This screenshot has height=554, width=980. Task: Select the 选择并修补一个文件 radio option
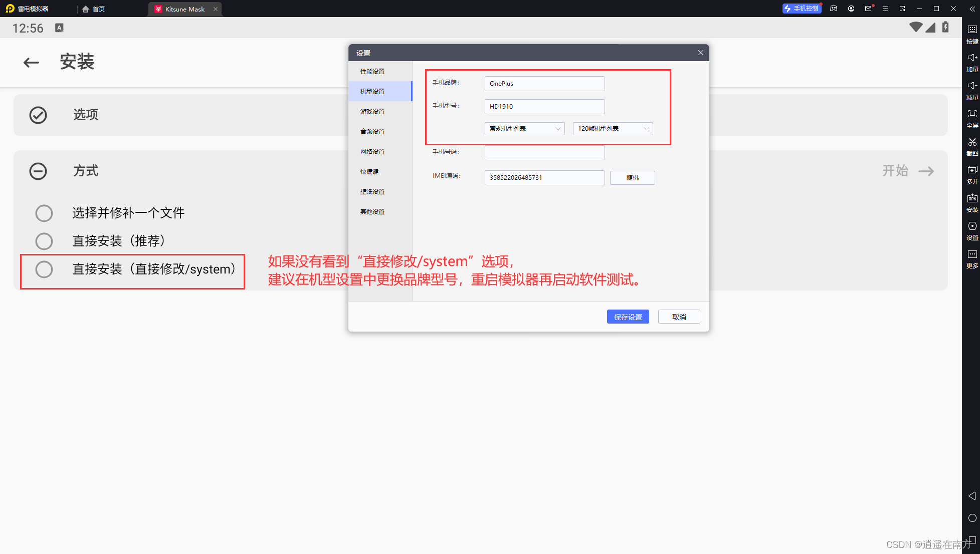coord(44,213)
